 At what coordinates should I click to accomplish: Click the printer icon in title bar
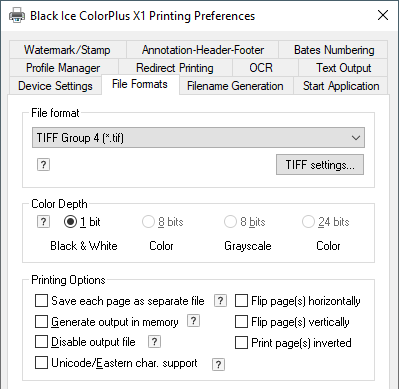click(17, 16)
